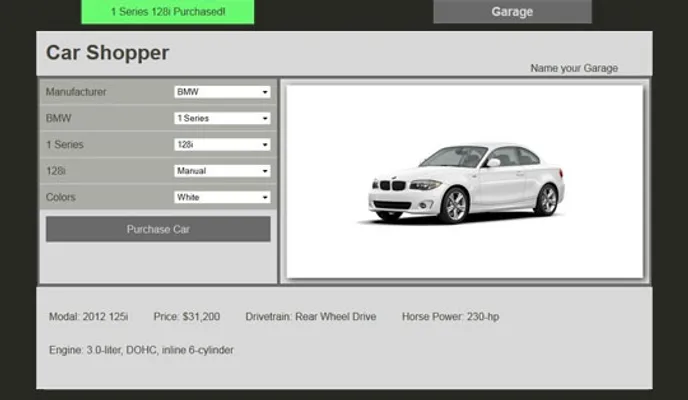Screen dimensions: 688x400
Task: Click the Modal: 2012 125i text
Action: [x=88, y=317]
